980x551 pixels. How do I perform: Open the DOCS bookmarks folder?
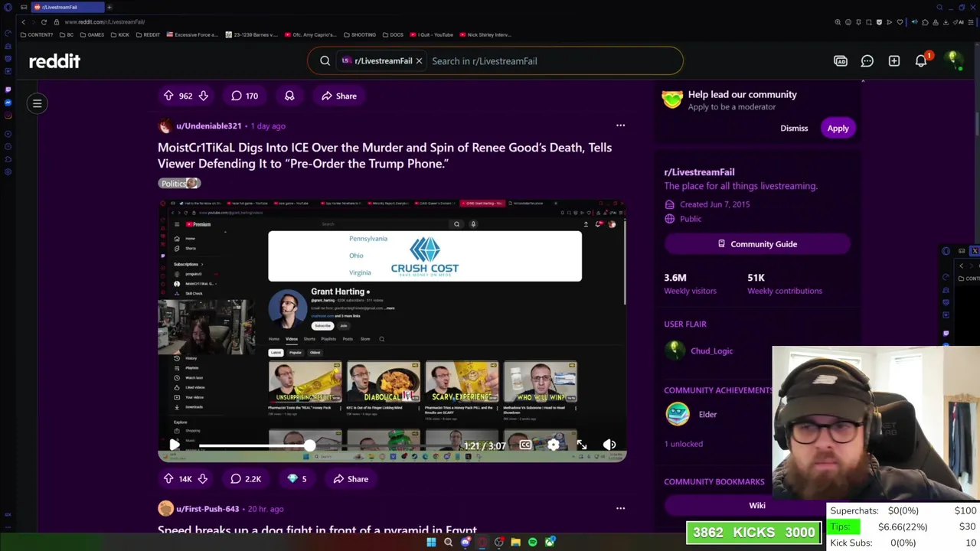[x=393, y=34]
